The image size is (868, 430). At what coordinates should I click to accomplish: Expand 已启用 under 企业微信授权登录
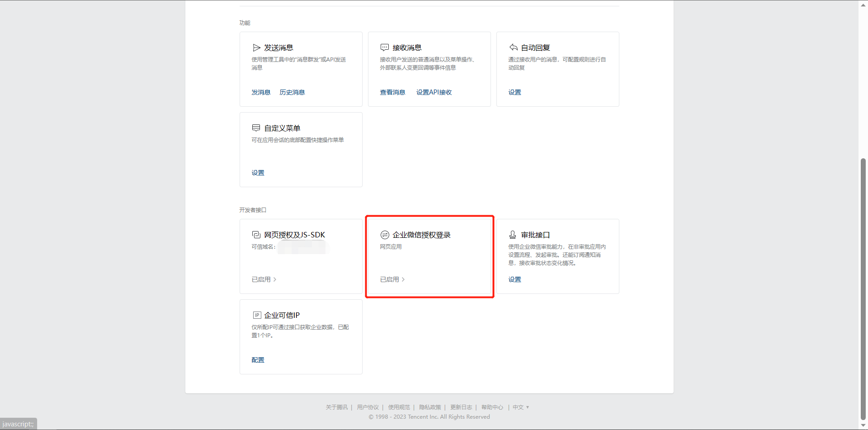click(x=392, y=279)
